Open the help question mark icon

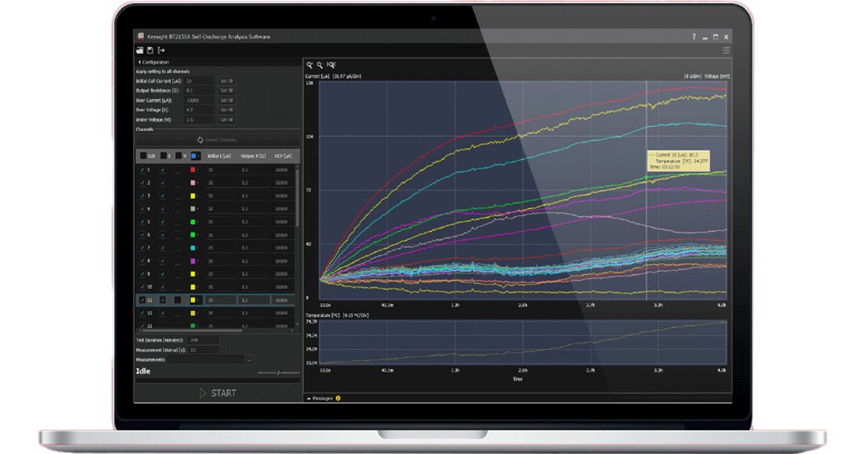[x=694, y=36]
